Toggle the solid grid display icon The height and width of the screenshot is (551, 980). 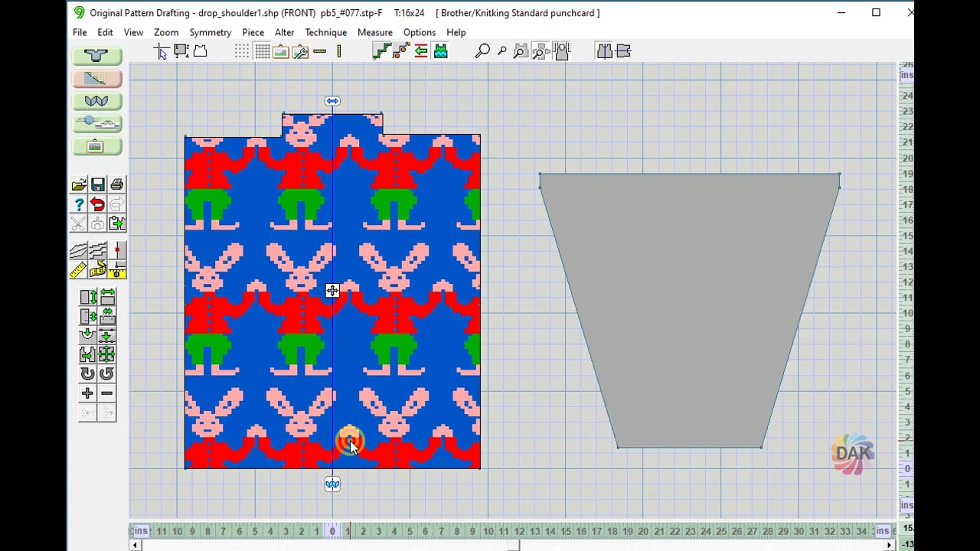(262, 51)
